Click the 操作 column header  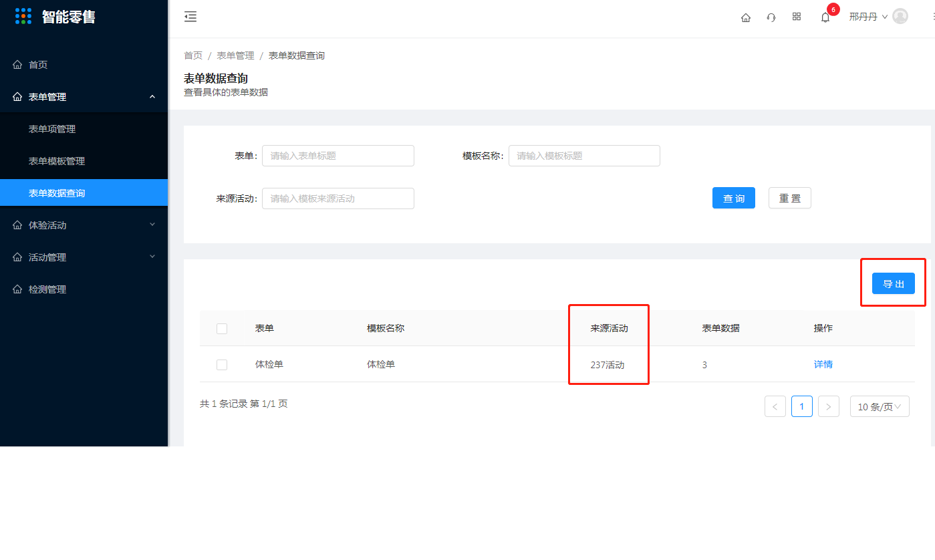click(823, 328)
